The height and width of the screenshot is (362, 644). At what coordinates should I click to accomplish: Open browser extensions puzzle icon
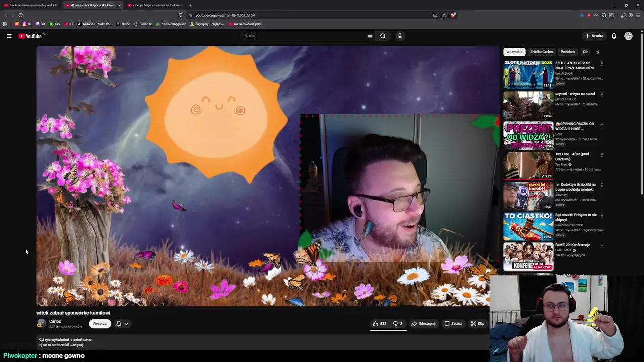[604, 15]
